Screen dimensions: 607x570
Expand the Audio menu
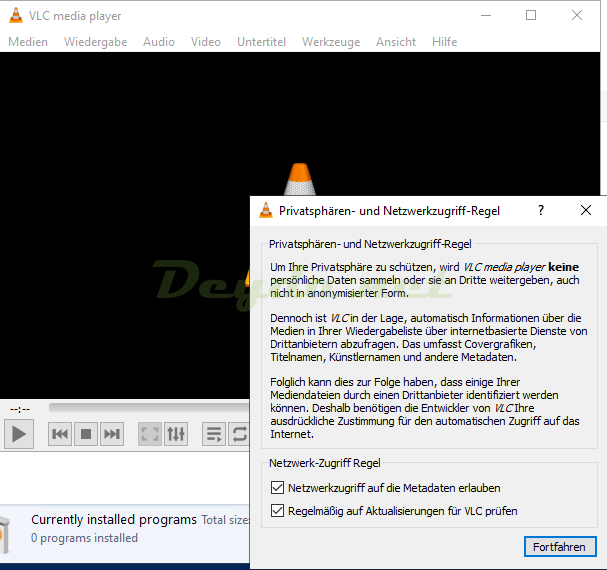click(x=158, y=42)
